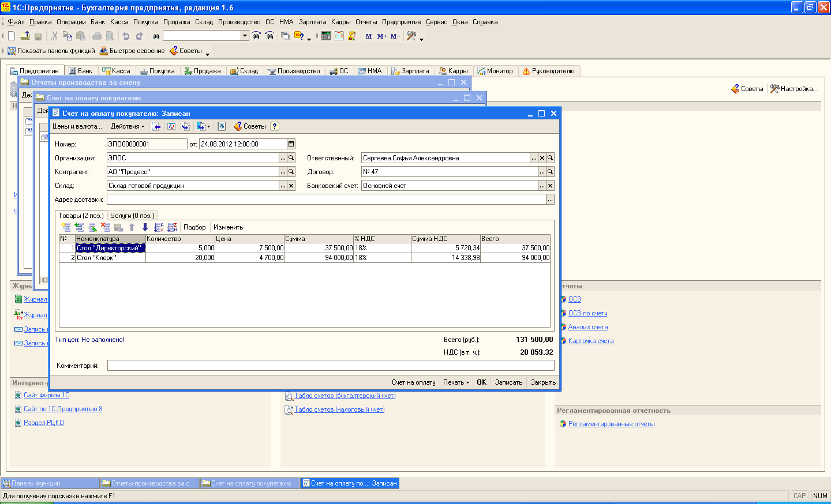This screenshot has height=504, width=831.
Task: Open selection ellipsis for Договор field
Action: [x=542, y=172]
